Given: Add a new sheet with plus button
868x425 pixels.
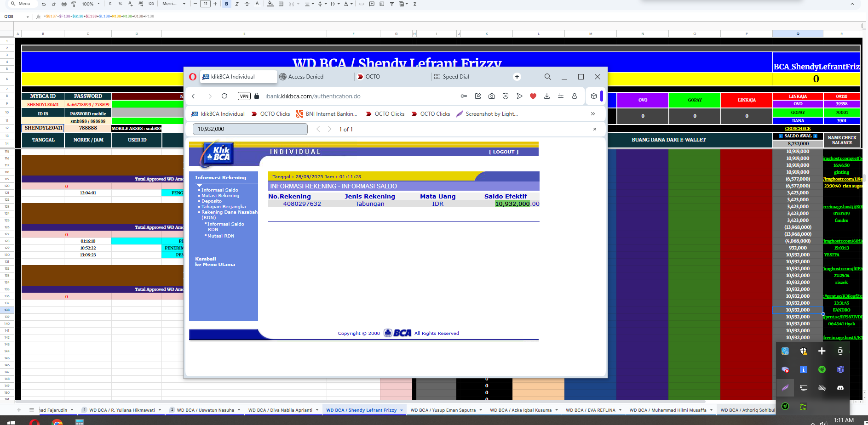Looking at the screenshot, I should click(19, 410).
